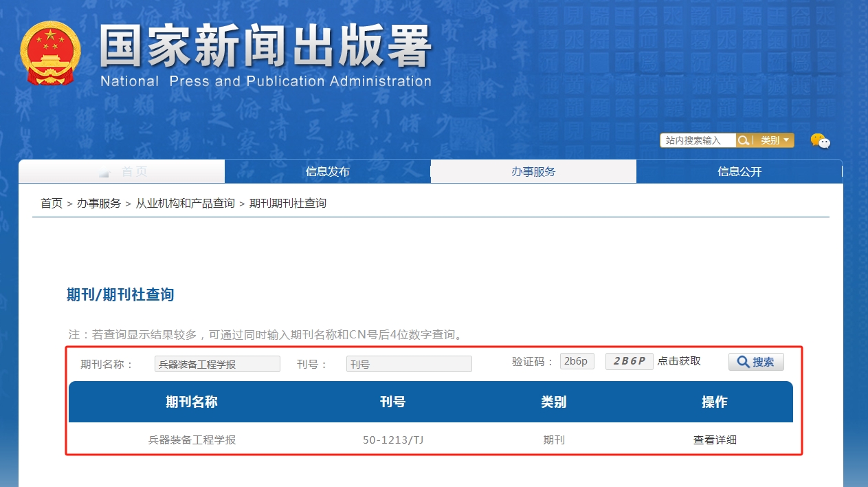Refresh the 2B6P captcha image
This screenshot has height=487, width=868.
630,361
